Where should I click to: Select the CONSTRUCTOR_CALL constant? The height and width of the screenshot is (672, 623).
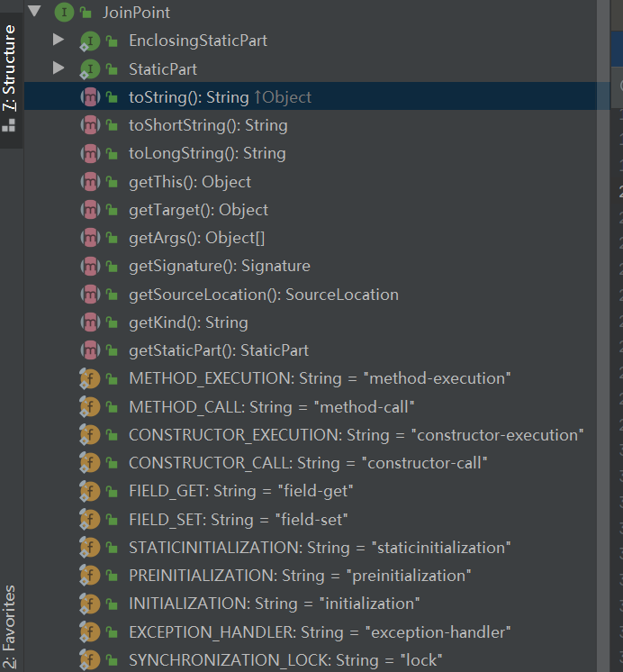308,463
